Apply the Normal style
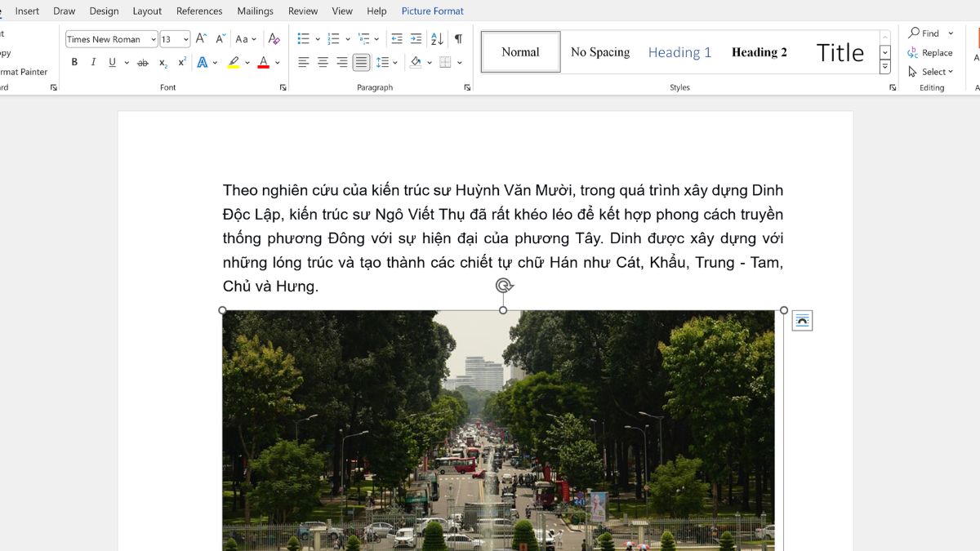Image resolution: width=980 pixels, height=551 pixels. click(x=520, y=52)
